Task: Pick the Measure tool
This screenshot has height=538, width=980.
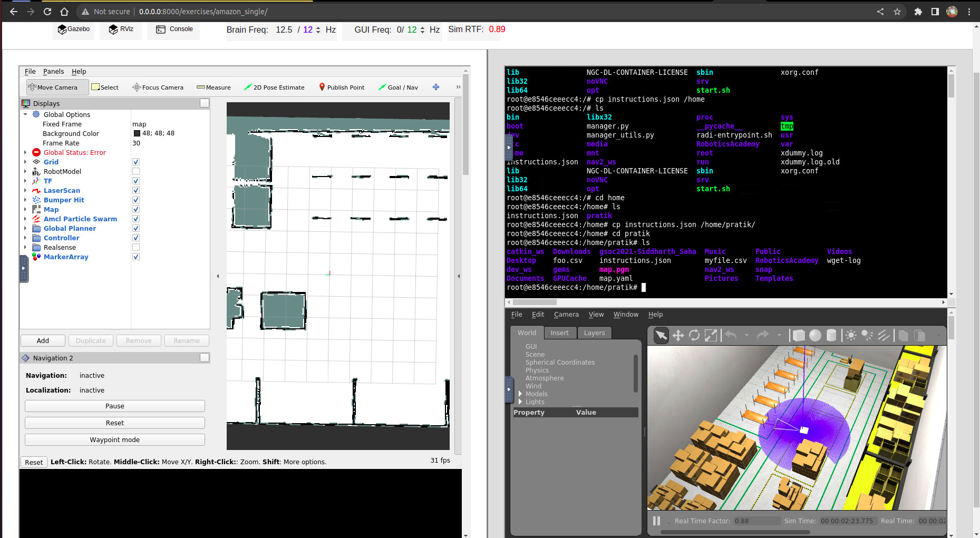Action: [x=214, y=87]
